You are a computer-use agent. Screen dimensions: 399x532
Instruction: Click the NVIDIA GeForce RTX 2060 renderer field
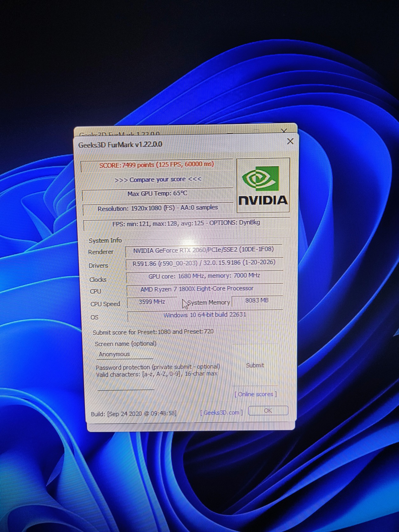click(204, 250)
